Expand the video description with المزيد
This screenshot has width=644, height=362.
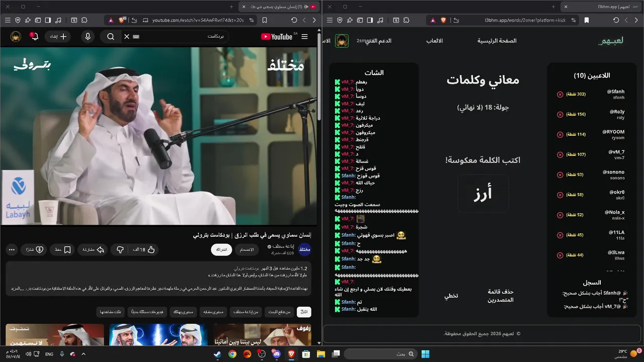[x=17, y=288]
